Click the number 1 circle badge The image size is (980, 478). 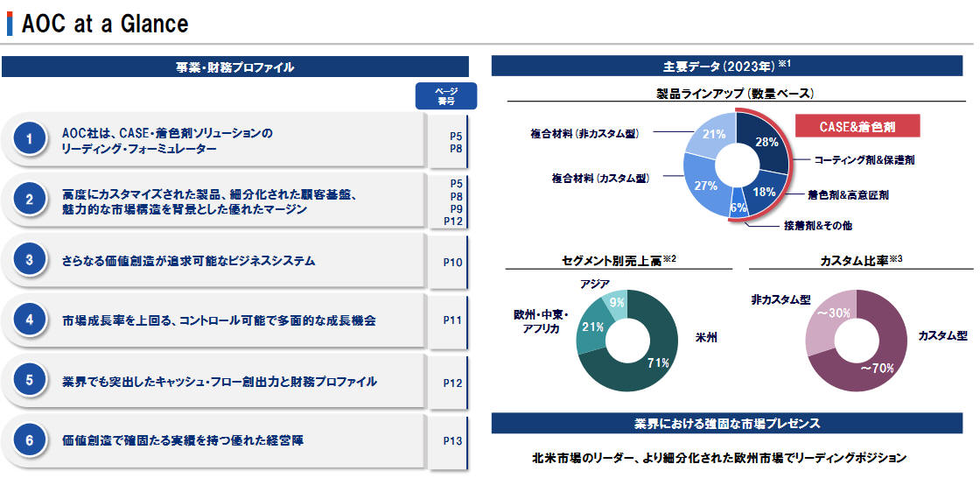(29, 139)
